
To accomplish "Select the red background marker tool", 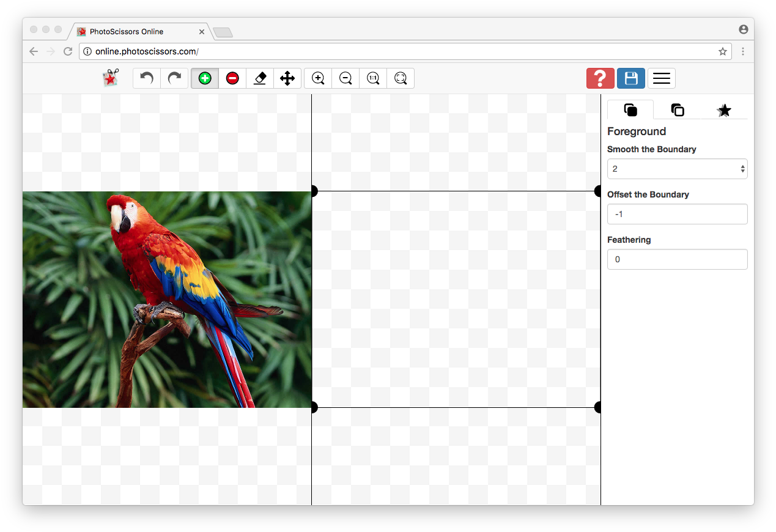I will 232,78.
